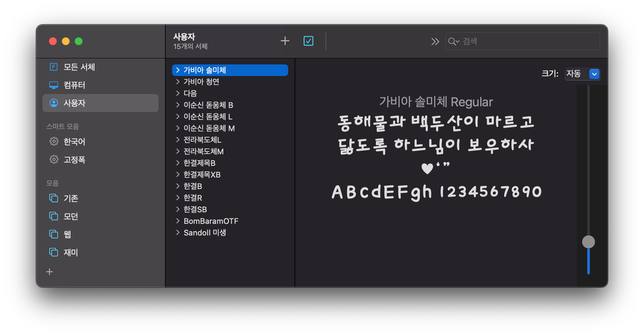Open the 한국어 smart collection
The image size is (644, 335).
tap(101, 142)
